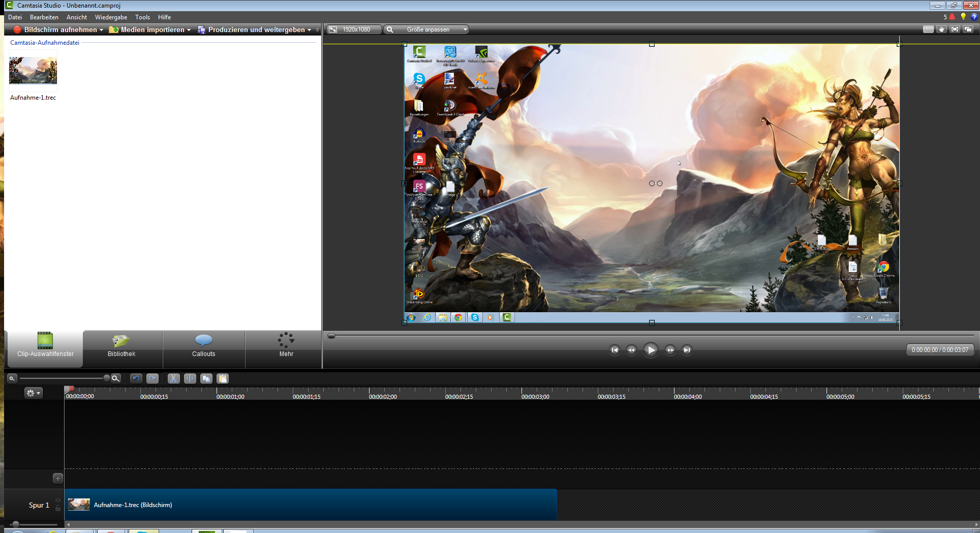The image size is (980, 533).
Task: Click the time display 0:00:00;00 / 0:00:03;07
Action: pos(940,350)
